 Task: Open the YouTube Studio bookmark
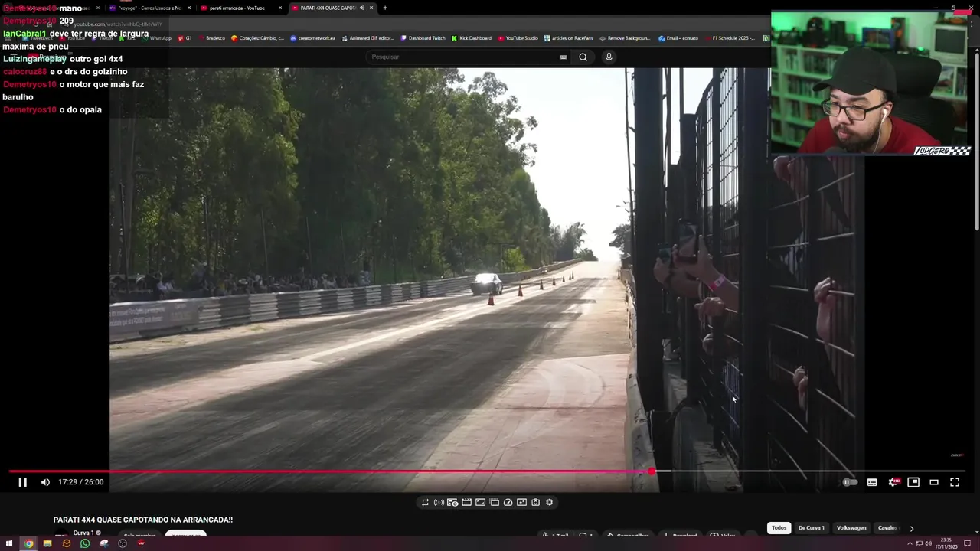518,38
